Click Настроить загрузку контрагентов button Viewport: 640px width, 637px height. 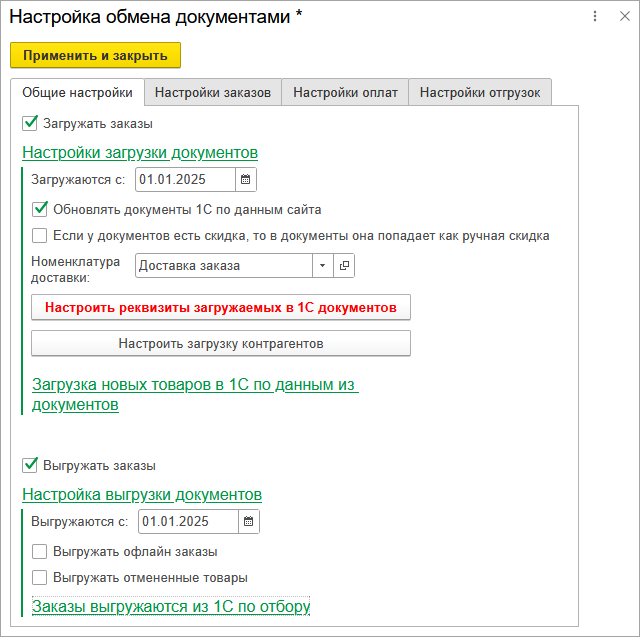click(221, 343)
